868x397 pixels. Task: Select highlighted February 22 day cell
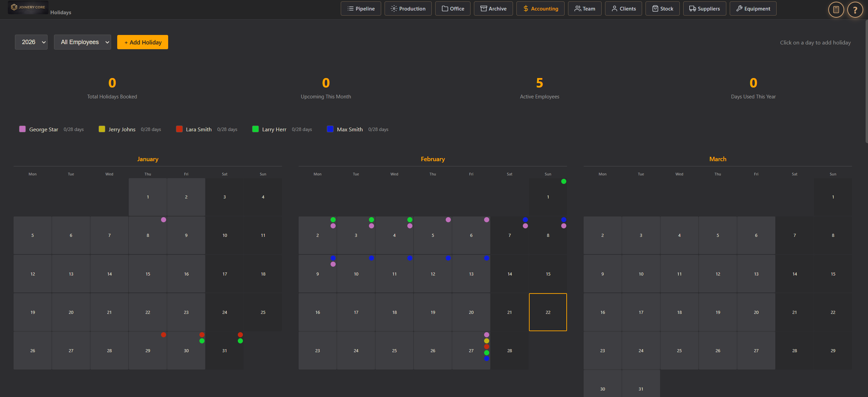point(548,312)
